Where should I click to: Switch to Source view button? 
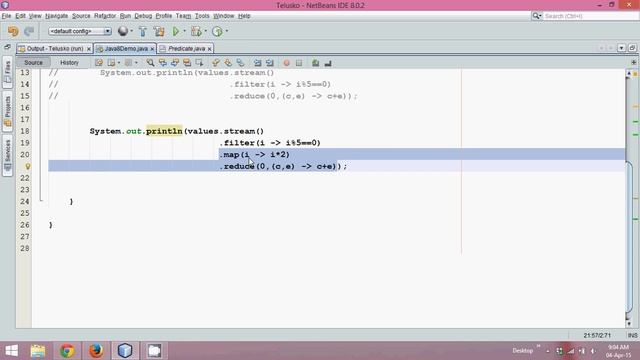pyautogui.click(x=33, y=62)
